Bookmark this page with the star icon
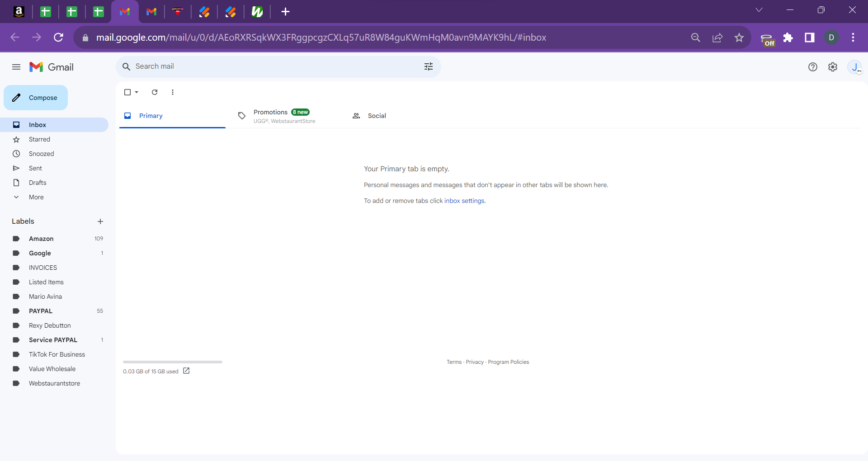868x461 pixels. (x=739, y=38)
